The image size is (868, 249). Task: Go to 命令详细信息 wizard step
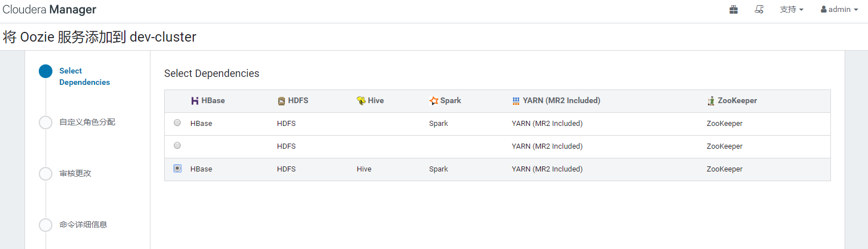point(83,224)
